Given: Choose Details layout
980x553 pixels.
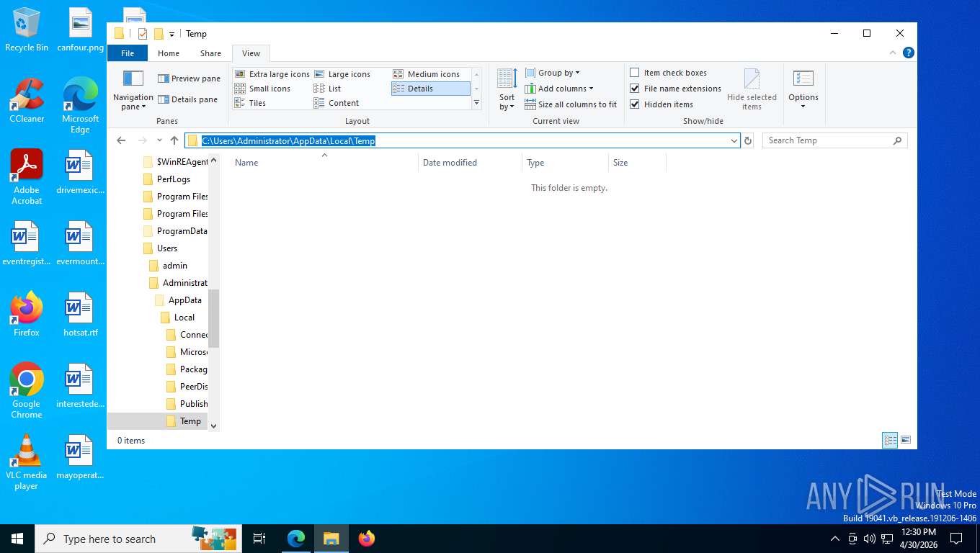Looking at the screenshot, I should tap(430, 89).
